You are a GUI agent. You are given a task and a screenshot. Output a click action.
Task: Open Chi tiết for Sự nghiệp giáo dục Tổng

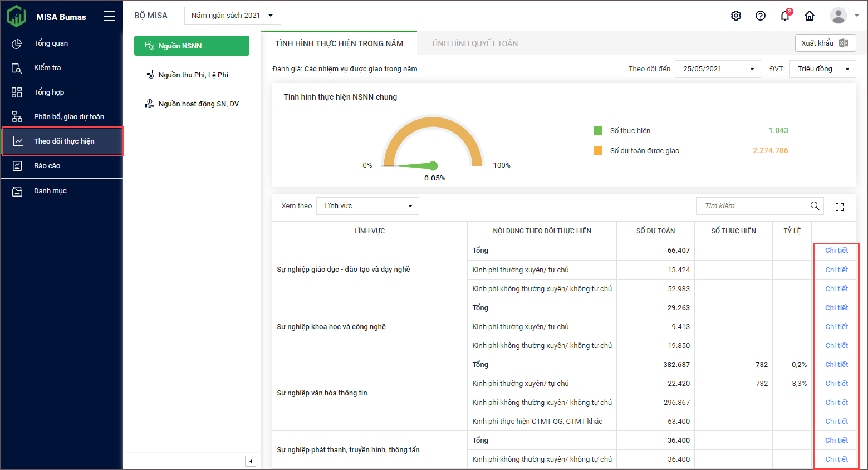coord(836,251)
